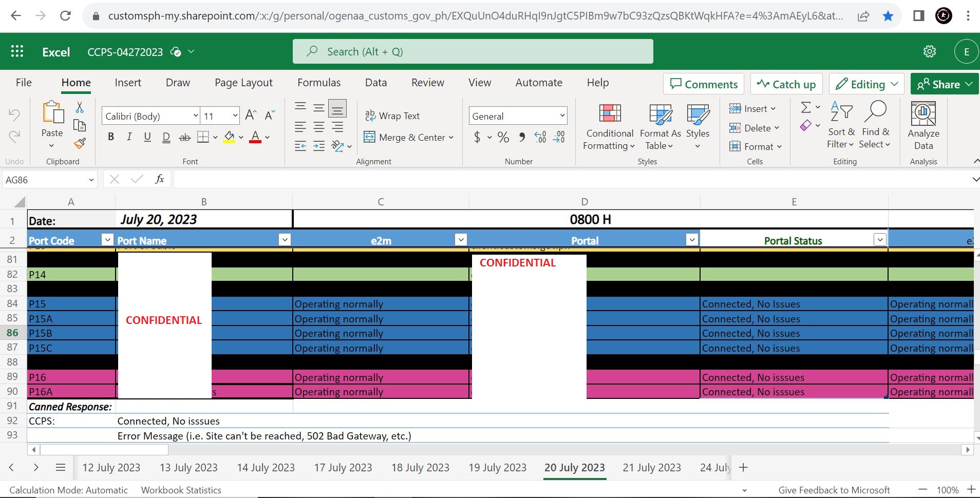
Task: Toggle underline formatting
Action: pos(147,137)
